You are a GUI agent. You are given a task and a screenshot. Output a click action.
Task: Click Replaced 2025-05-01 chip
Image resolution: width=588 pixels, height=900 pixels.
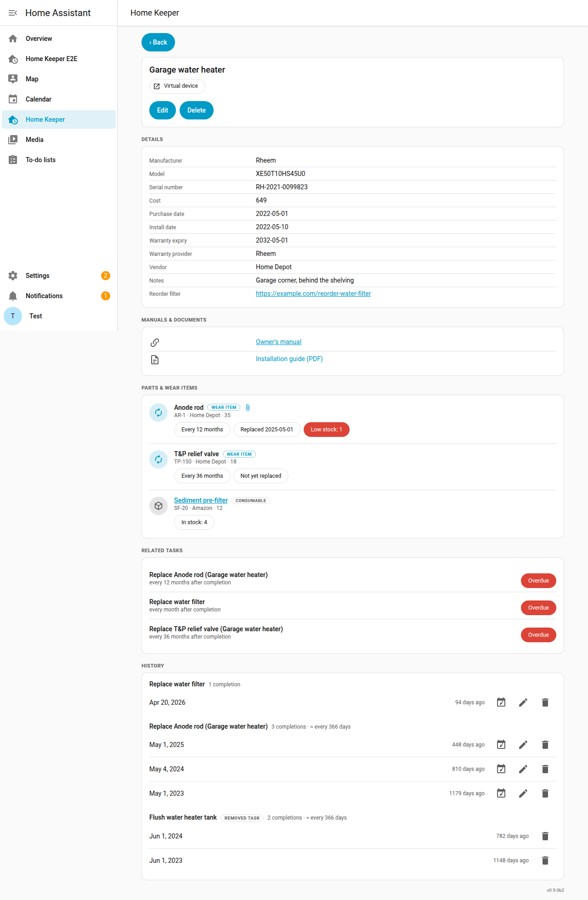point(266,430)
